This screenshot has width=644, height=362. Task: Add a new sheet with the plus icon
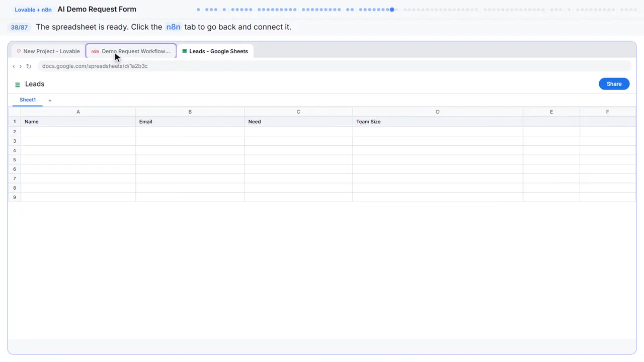point(50,101)
